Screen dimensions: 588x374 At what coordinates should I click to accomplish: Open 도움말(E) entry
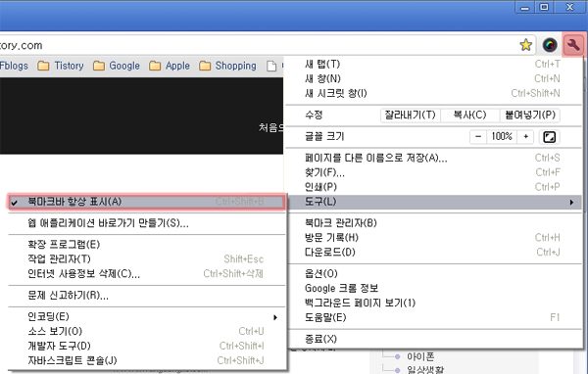click(x=434, y=318)
